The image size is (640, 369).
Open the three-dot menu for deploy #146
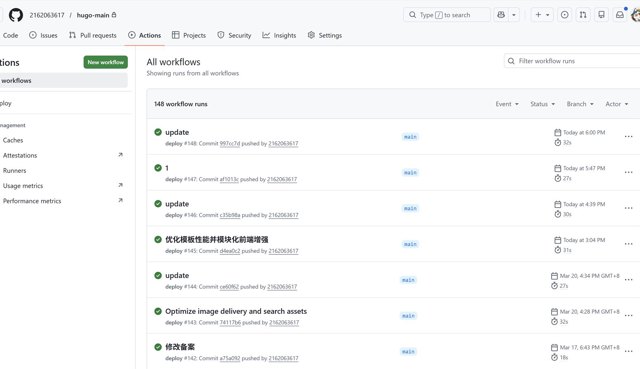coord(629,208)
